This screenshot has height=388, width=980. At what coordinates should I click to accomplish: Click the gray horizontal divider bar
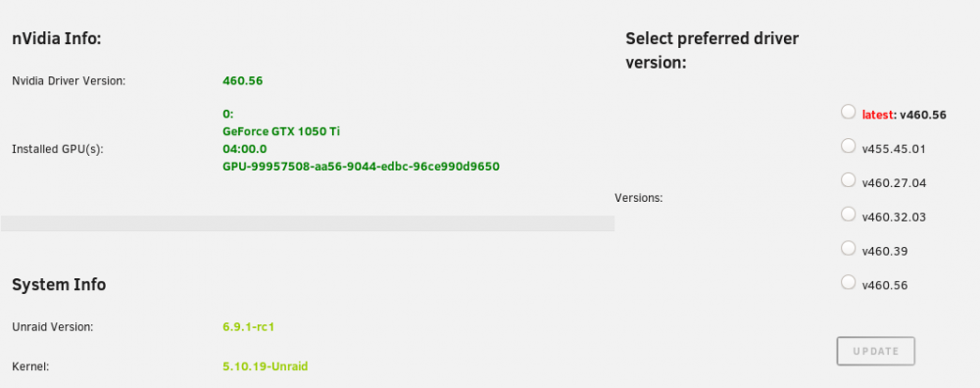coord(308,223)
